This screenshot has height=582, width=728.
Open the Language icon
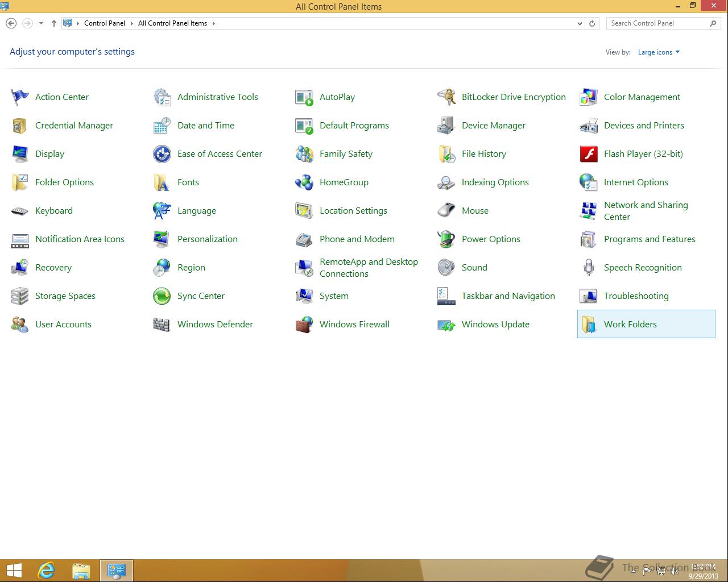pyautogui.click(x=162, y=211)
